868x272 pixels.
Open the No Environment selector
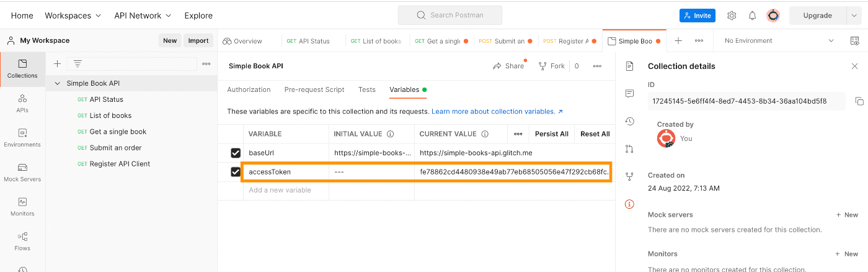click(x=779, y=41)
